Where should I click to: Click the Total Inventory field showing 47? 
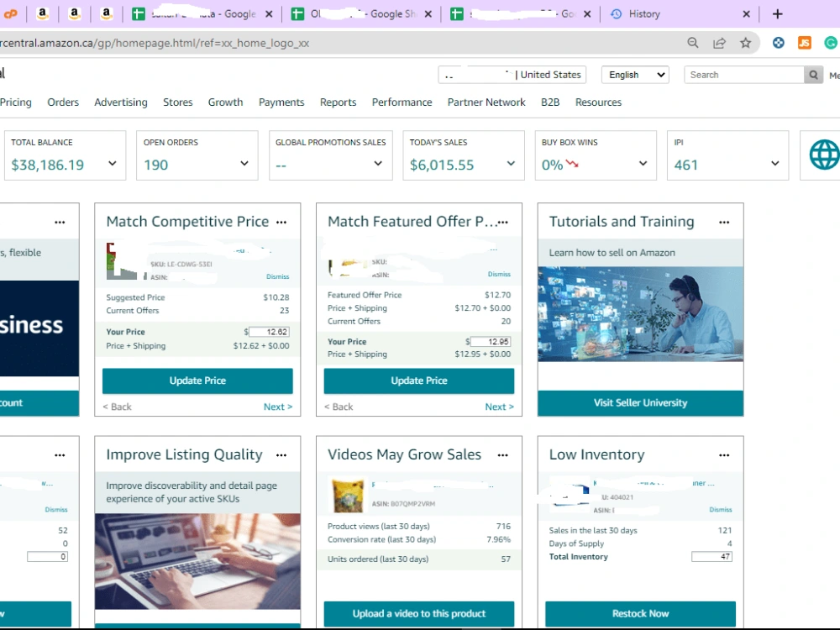[711, 557]
